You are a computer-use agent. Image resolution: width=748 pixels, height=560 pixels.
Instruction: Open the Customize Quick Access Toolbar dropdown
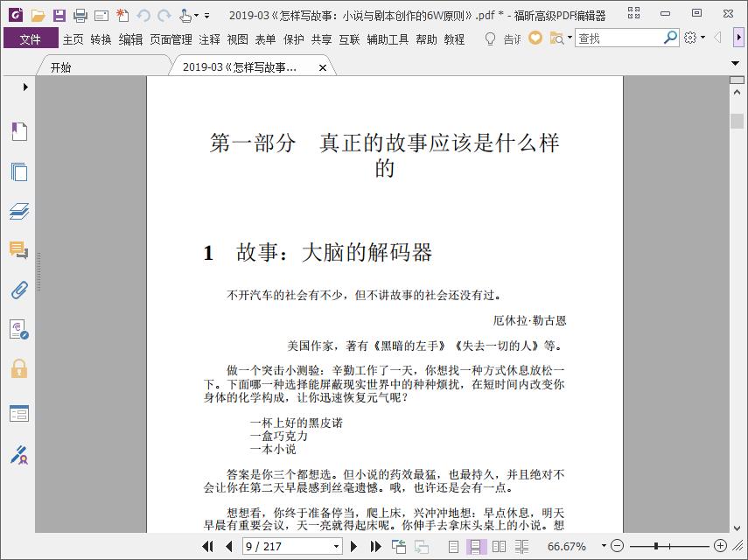(x=206, y=16)
